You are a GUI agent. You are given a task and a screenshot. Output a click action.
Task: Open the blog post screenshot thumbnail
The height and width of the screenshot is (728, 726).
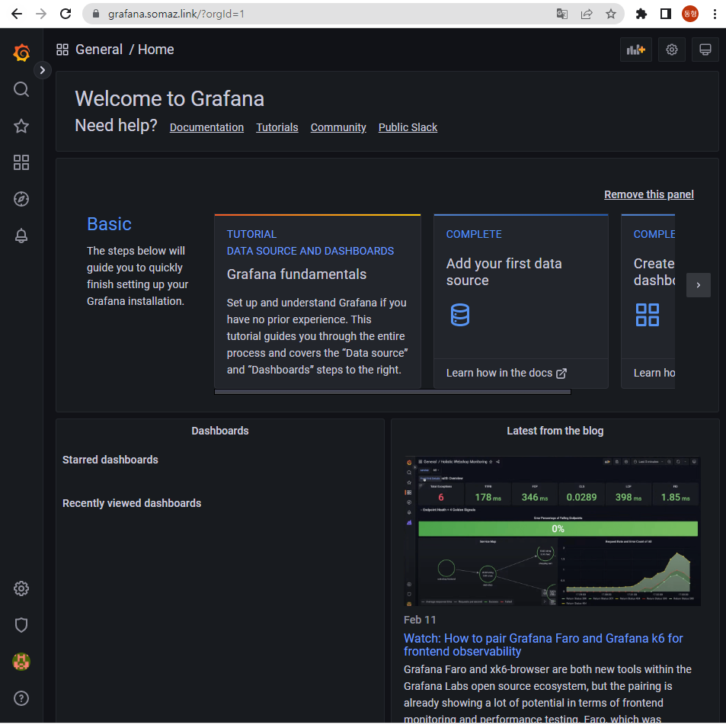tap(552, 531)
